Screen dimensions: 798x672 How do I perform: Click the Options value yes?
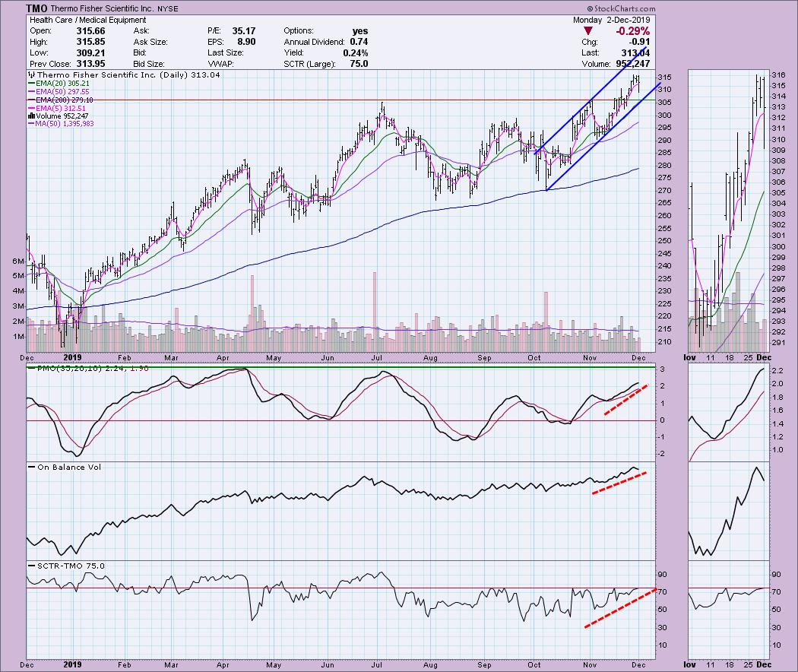(x=359, y=31)
